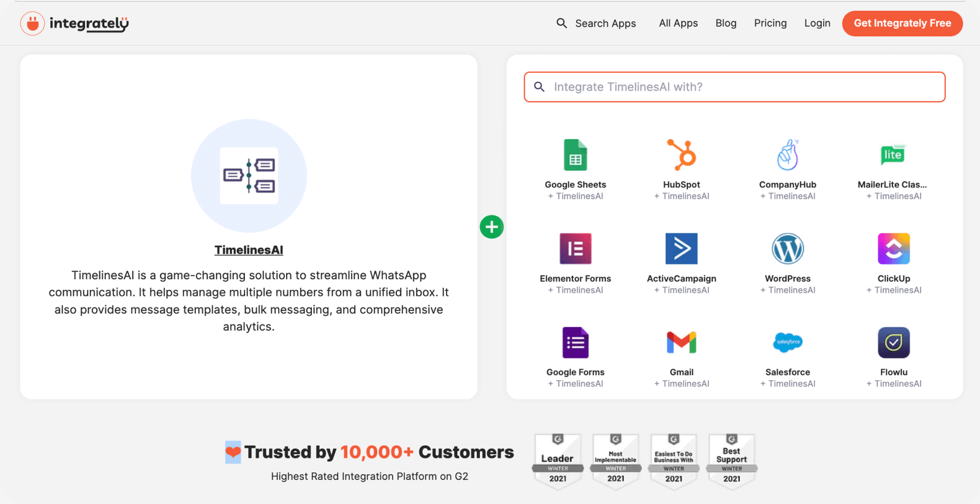
Task: Select the Elementor Forms icon
Action: [575, 249]
